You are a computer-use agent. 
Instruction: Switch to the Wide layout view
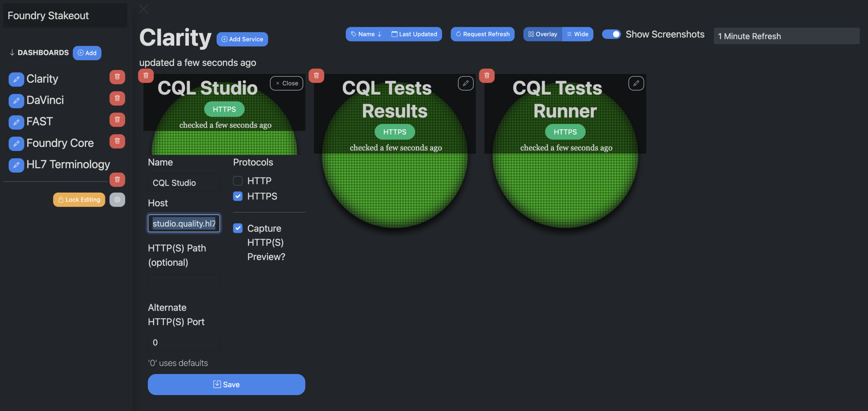577,34
